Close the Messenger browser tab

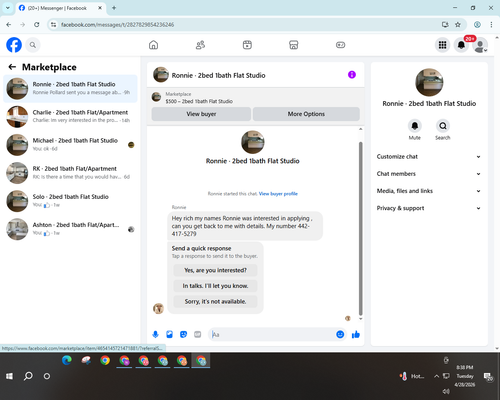tap(100, 8)
